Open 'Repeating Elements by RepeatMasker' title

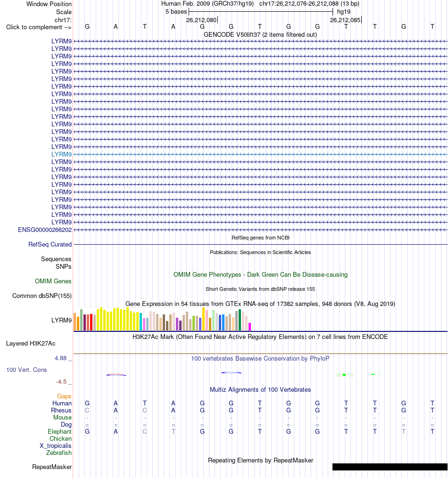pyautogui.click(x=260, y=460)
